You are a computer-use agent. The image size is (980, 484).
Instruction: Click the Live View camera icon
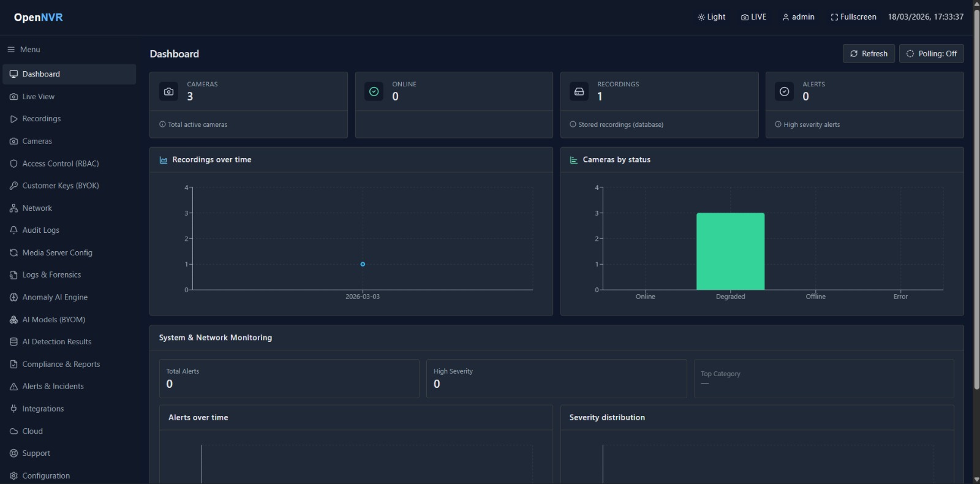tap(13, 97)
